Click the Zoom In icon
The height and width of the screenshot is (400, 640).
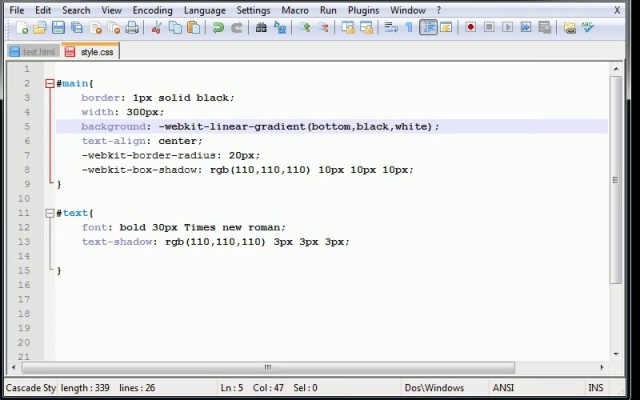click(304, 27)
